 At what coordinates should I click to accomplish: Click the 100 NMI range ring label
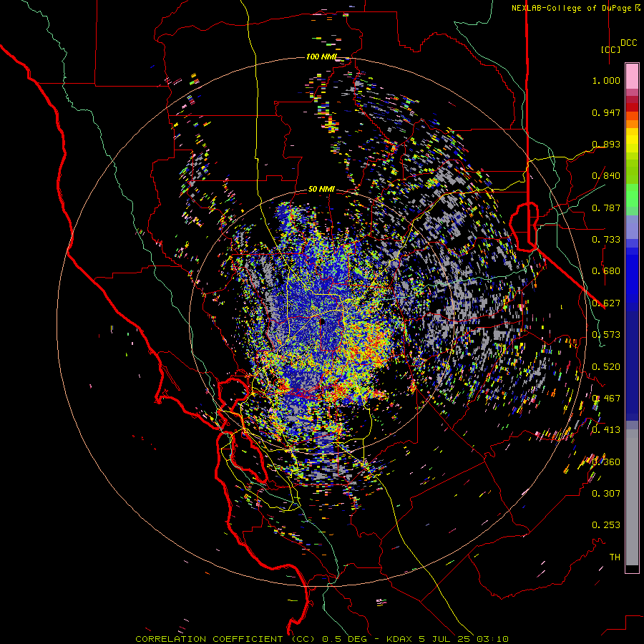click(x=321, y=57)
